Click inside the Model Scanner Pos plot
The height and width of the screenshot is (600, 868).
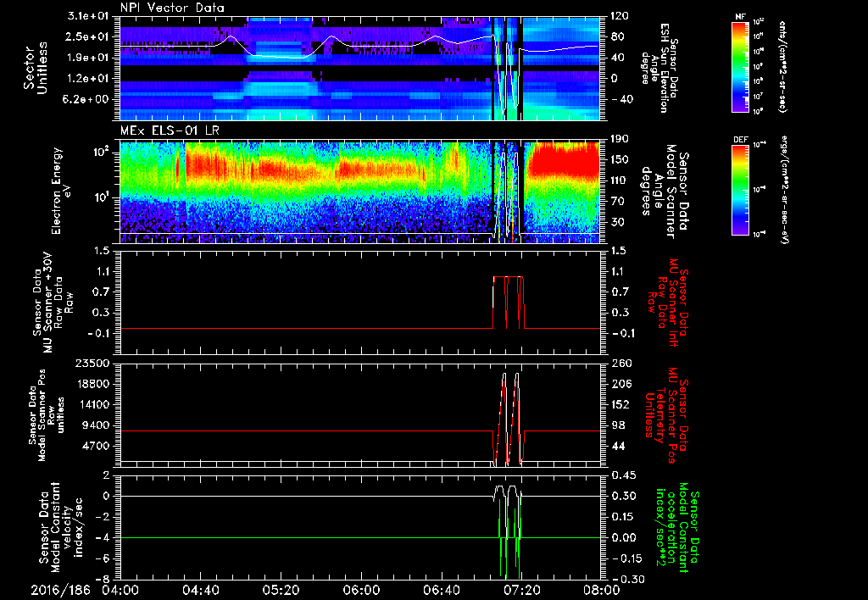pyautogui.click(x=359, y=415)
